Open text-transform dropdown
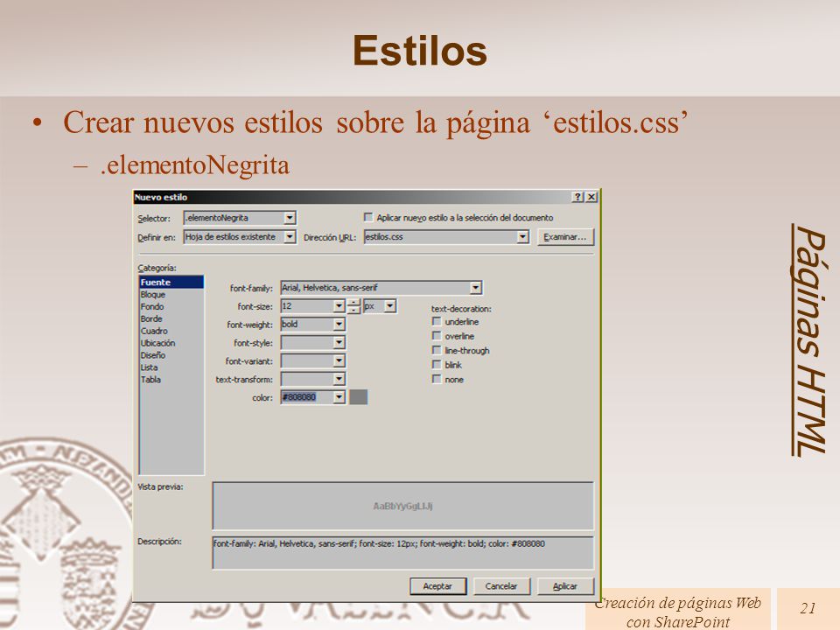The height and width of the screenshot is (630, 840). [339, 379]
